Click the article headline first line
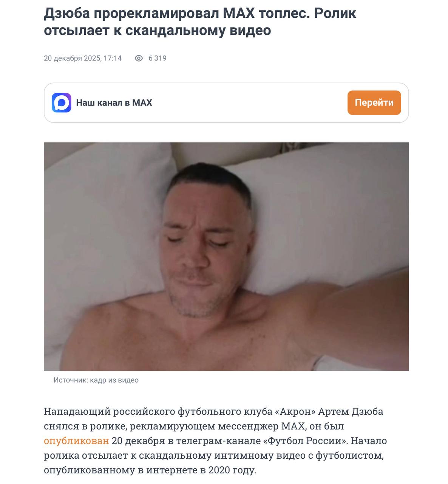The height and width of the screenshot is (484, 448). [x=200, y=14]
